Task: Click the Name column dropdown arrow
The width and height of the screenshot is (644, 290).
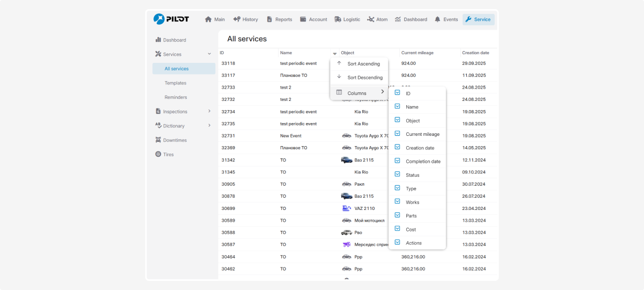Action: click(x=334, y=53)
